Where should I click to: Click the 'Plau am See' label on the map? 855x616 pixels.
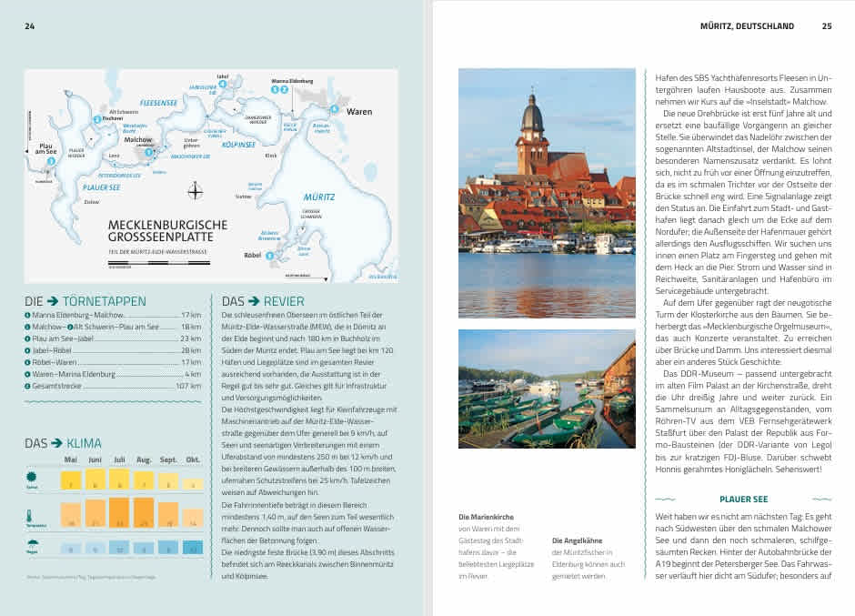click(45, 149)
